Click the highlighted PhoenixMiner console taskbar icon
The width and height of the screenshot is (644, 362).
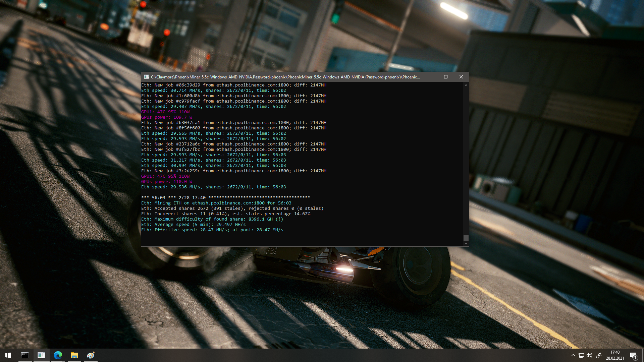pos(41,355)
